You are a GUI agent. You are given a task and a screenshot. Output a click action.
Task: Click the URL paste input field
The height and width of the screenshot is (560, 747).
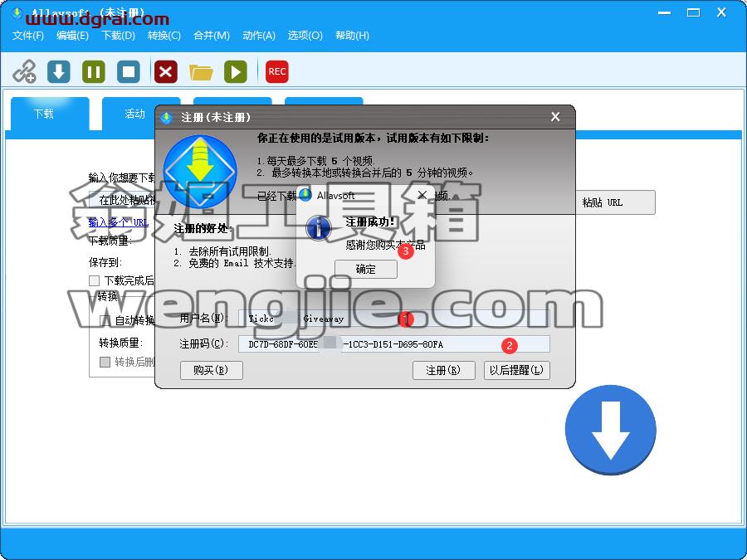click(x=122, y=201)
